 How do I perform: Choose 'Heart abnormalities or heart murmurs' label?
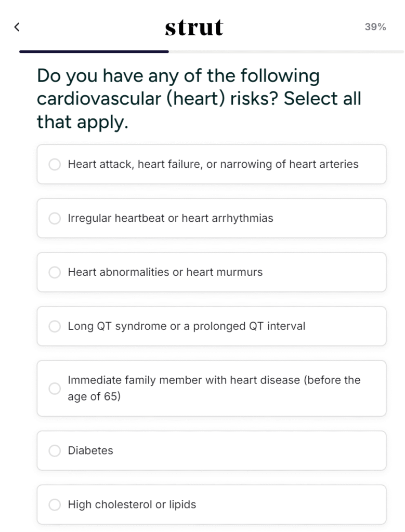tap(165, 272)
